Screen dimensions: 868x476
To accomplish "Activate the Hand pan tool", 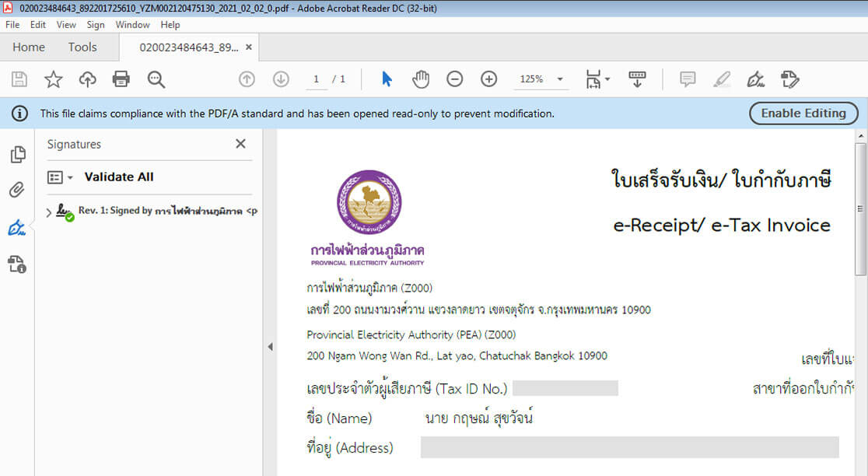I will pyautogui.click(x=421, y=79).
